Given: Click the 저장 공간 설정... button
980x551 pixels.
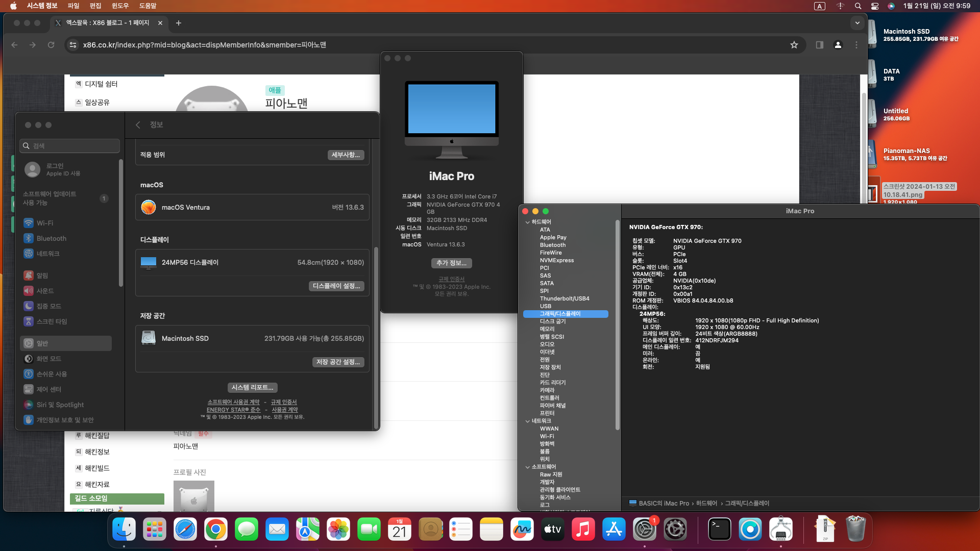Looking at the screenshot, I should click(338, 362).
